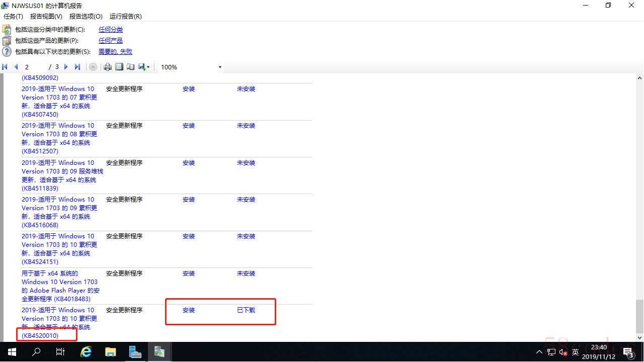Go to the next report page
Image resolution: width=644 pixels, height=362 pixels.
pos(66,67)
